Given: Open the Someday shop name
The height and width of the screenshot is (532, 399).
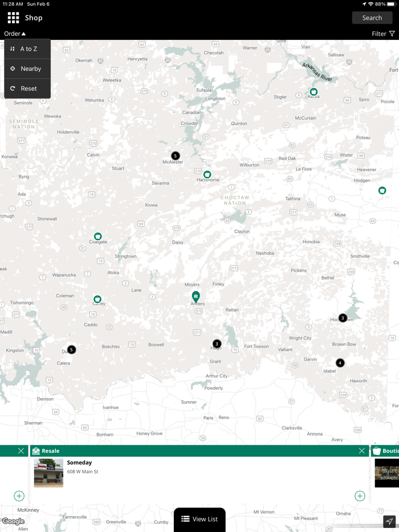Looking at the screenshot, I should [x=79, y=463].
